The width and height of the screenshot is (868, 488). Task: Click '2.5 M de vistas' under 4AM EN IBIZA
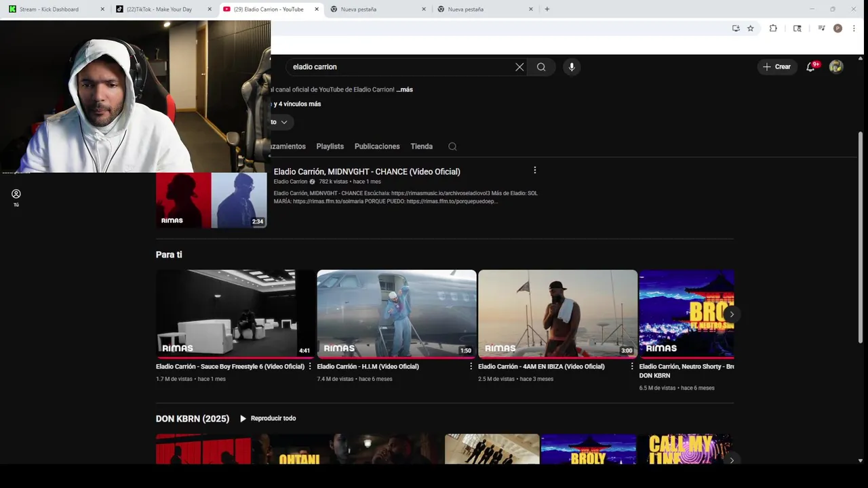coord(496,379)
